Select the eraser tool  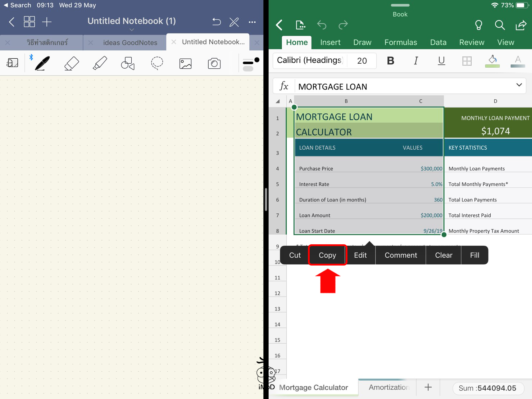(71, 63)
